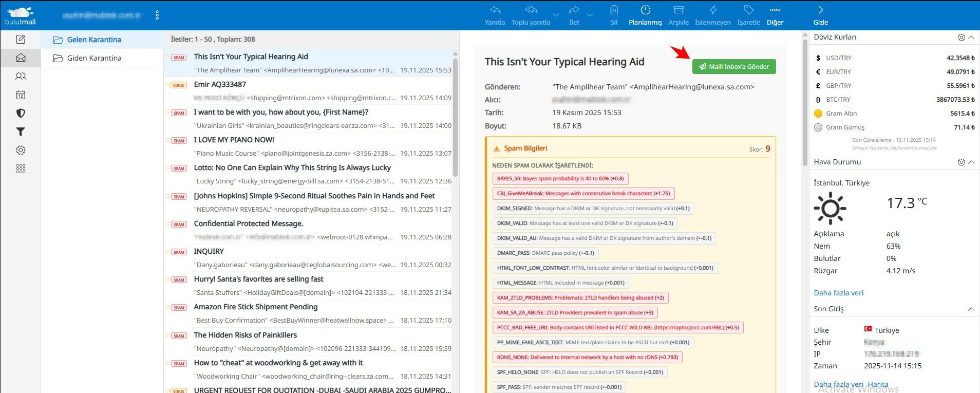Click the USD/TRY exchange rate row
The image size is (980, 393).
tap(894, 58)
